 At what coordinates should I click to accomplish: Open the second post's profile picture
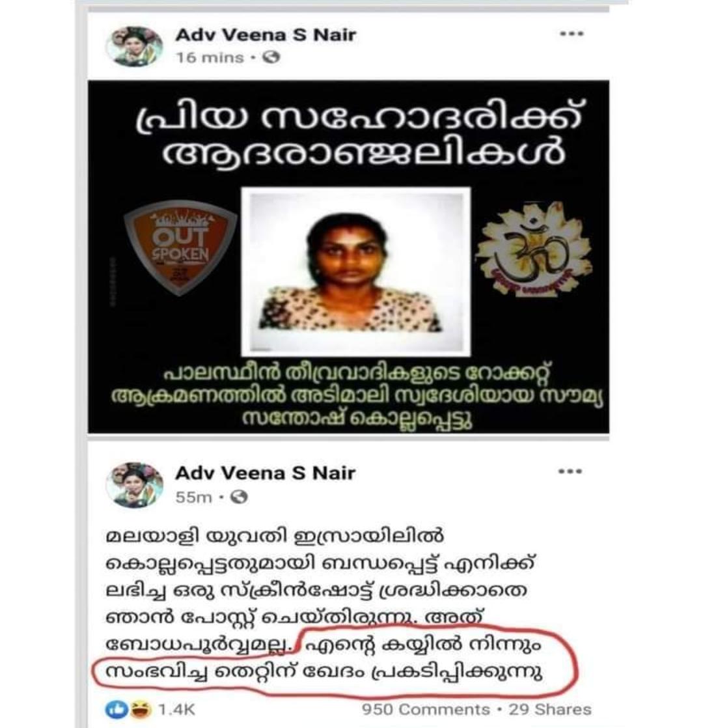tap(135, 484)
